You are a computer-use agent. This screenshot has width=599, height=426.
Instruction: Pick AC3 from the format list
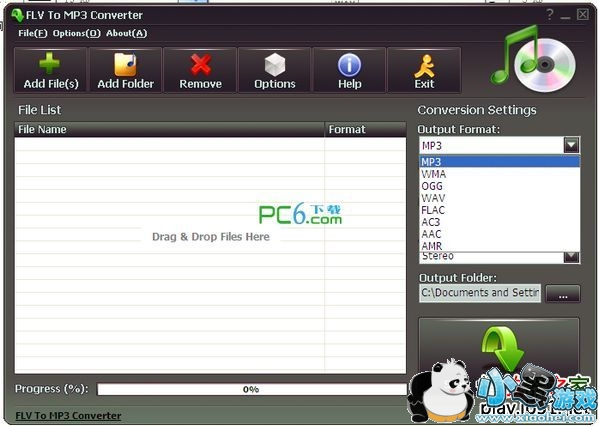click(500, 222)
